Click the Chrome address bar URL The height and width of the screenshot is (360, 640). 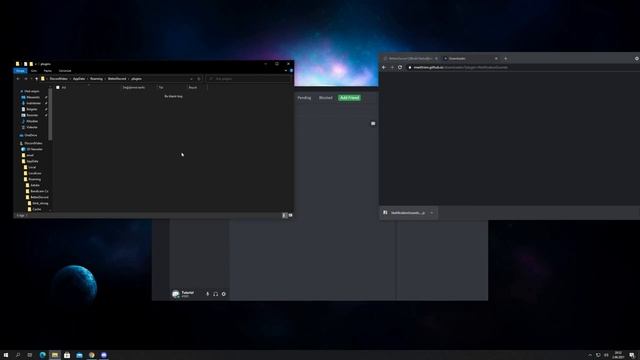click(x=460, y=67)
